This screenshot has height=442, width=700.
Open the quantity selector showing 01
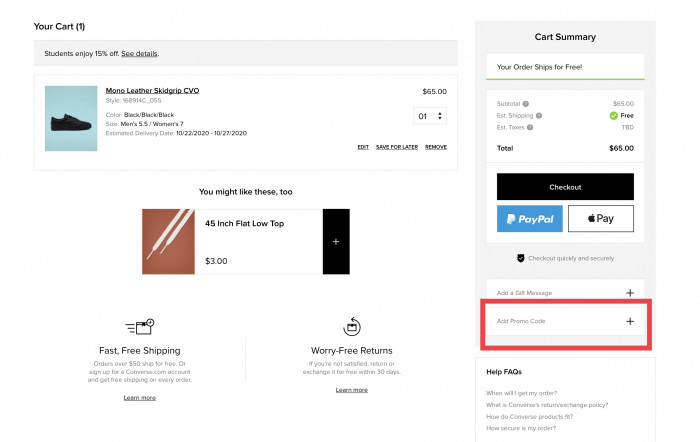(x=431, y=116)
